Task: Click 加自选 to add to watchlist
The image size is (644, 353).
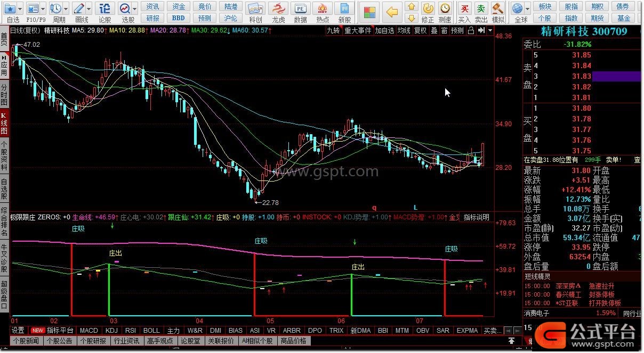Action: [x=384, y=30]
